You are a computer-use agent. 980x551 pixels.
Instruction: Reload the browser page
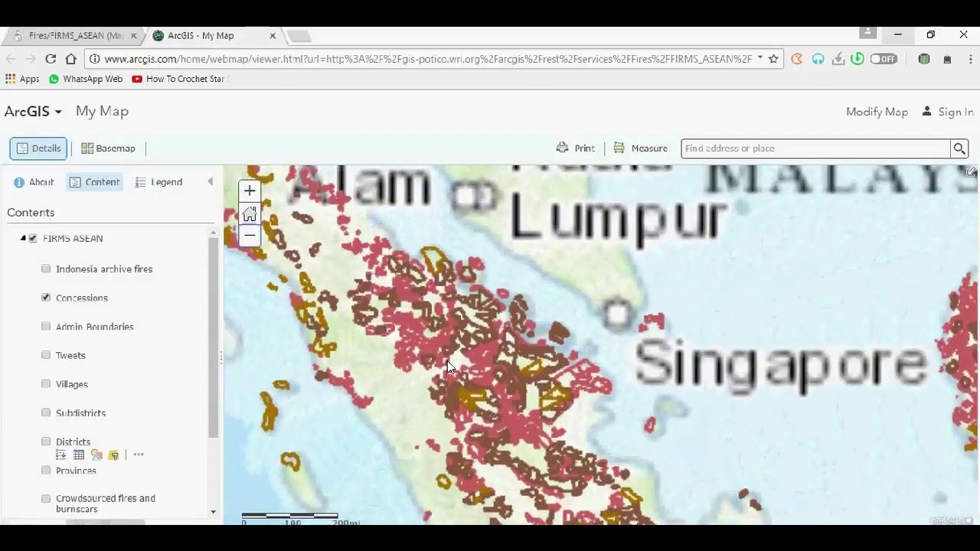(x=51, y=59)
